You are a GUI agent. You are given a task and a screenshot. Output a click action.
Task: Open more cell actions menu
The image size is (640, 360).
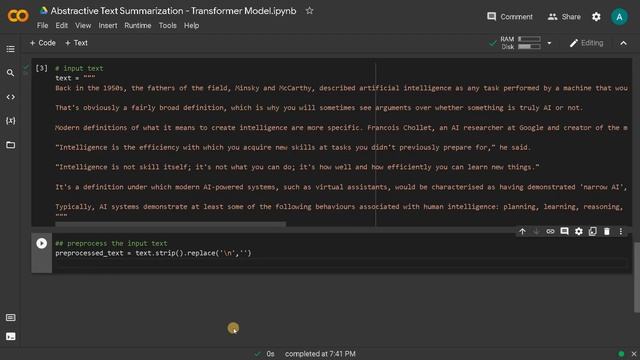[621, 231]
